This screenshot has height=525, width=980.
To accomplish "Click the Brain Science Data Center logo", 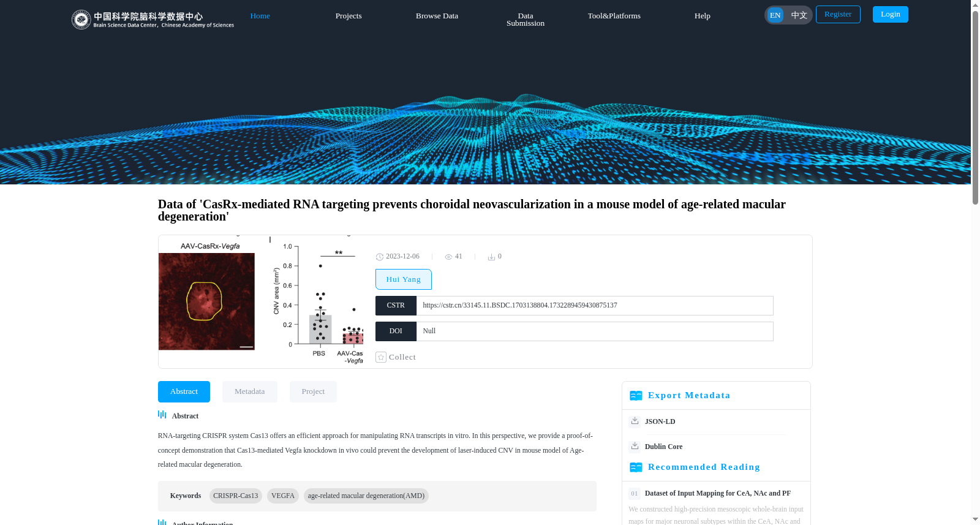I will [x=153, y=20].
